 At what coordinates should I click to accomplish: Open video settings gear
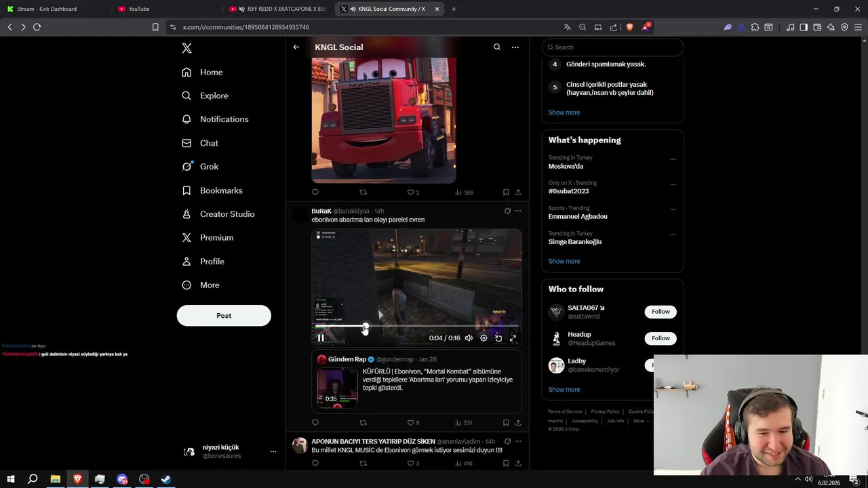pos(484,338)
